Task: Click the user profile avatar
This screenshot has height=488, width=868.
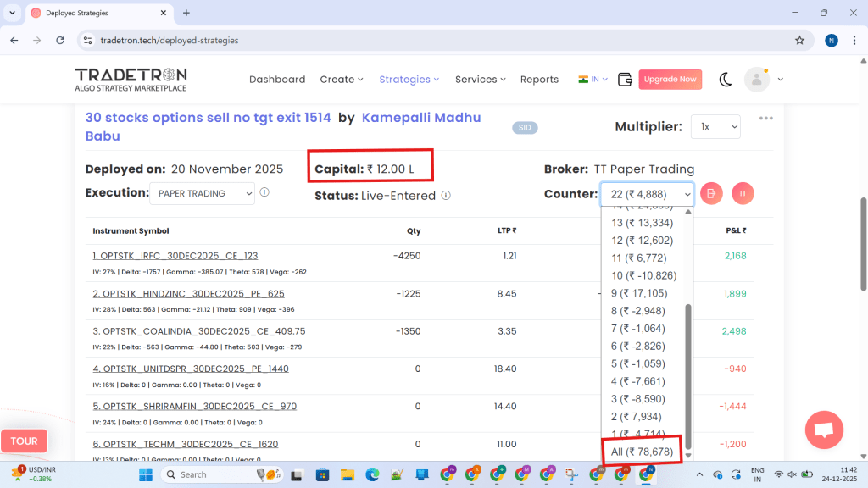Action: [x=756, y=80]
